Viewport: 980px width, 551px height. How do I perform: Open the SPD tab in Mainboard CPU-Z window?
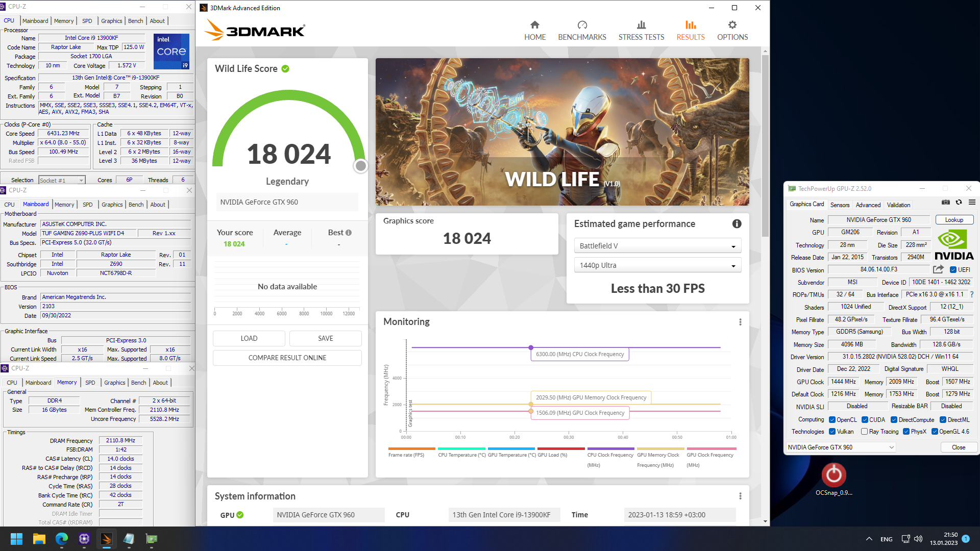pos(88,205)
